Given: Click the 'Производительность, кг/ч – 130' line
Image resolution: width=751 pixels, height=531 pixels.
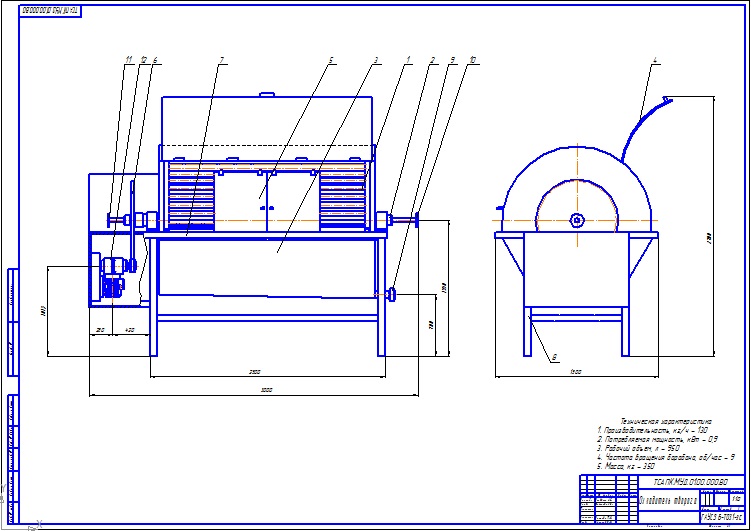Looking at the screenshot, I should pos(653,430).
